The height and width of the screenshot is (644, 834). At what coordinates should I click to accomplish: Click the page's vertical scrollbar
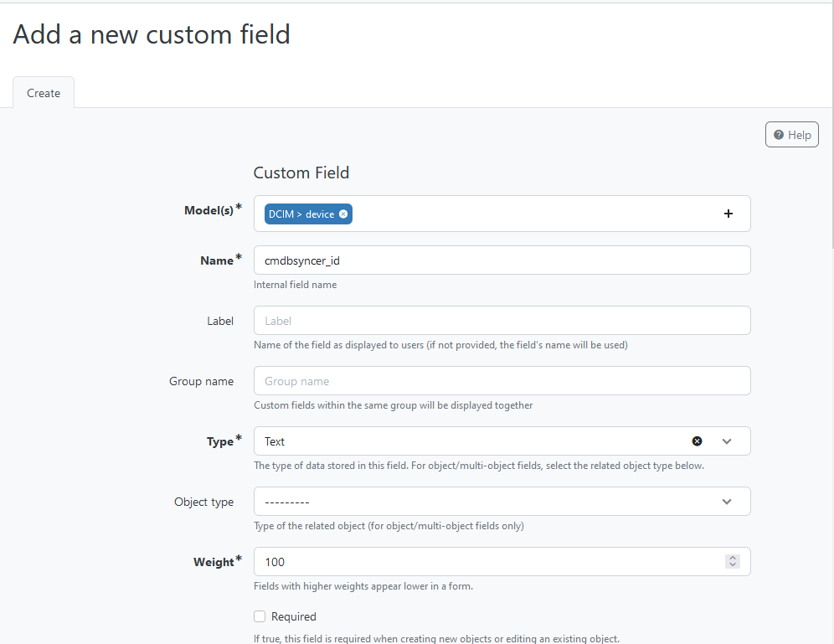pyautogui.click(x=831, y=126)
